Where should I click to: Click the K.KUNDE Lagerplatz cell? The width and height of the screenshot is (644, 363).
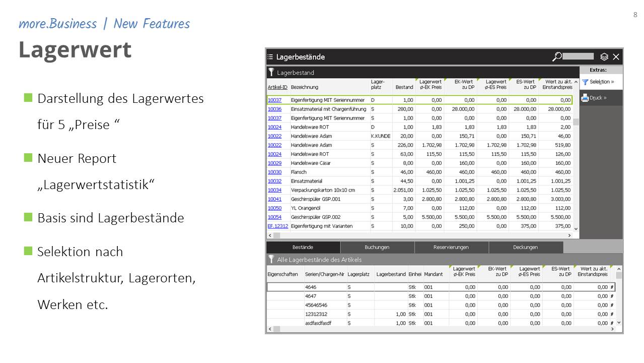point(381,136)
